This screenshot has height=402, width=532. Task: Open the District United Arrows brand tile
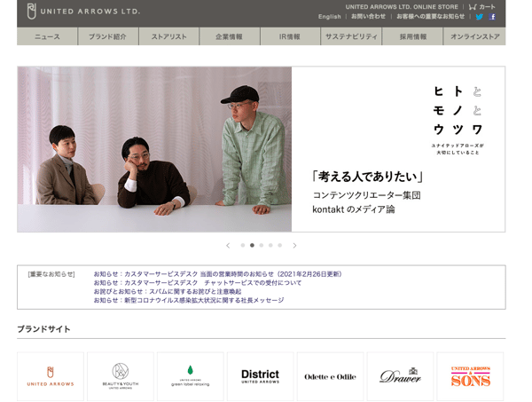pyautogui.click(x=260, y=376)
